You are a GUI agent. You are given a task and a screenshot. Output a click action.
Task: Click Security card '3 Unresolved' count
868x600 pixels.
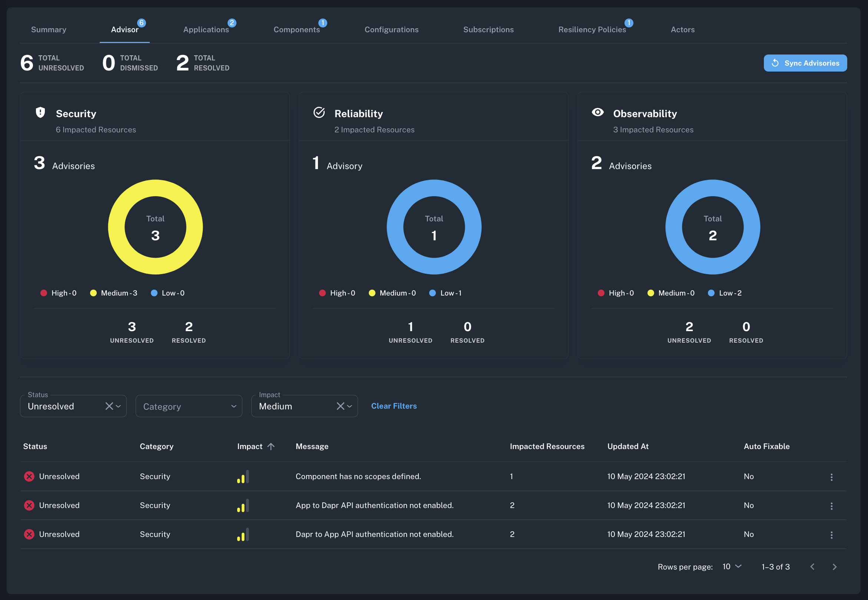coord(132,326)
